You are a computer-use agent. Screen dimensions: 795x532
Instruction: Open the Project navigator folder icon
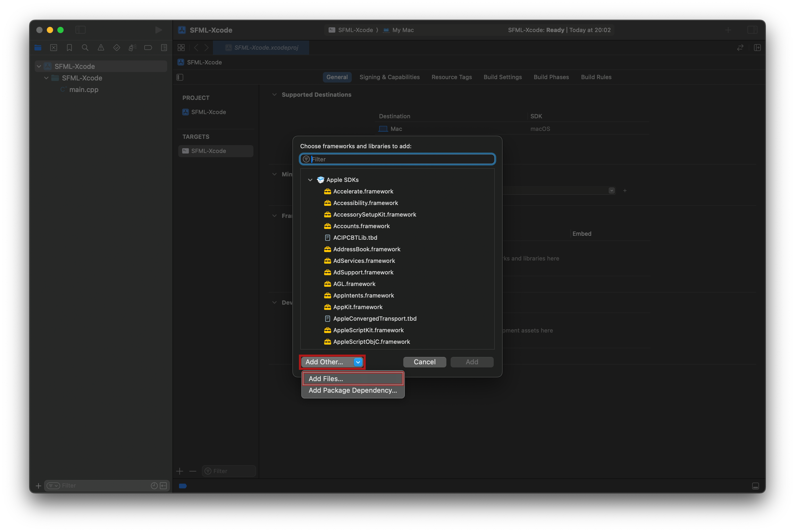pyautogui.click(x=38, y=48)
